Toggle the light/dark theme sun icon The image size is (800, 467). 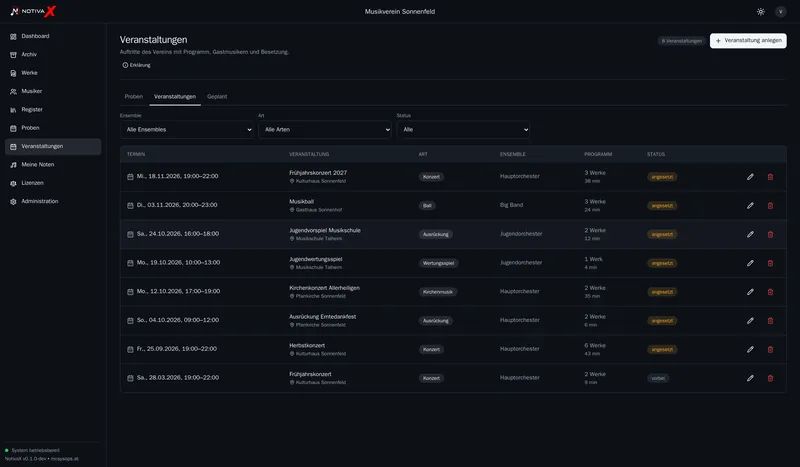(761, 12)
